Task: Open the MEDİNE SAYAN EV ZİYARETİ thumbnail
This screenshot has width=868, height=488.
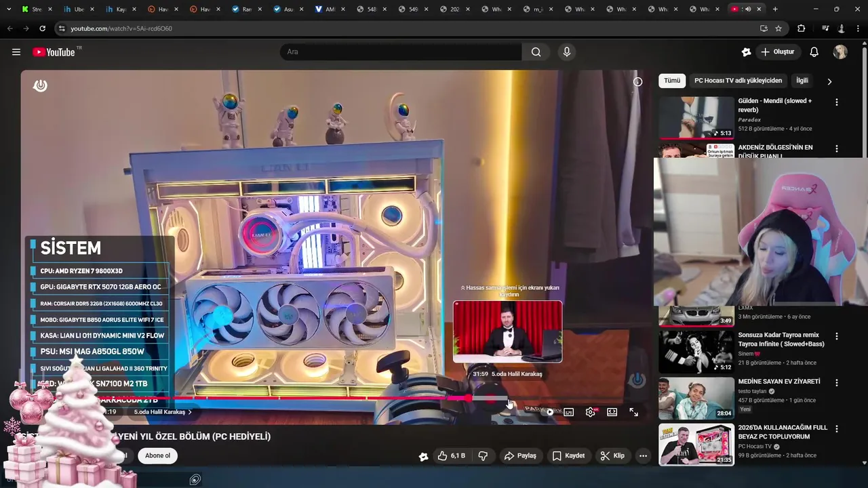Action: point(696,398)
